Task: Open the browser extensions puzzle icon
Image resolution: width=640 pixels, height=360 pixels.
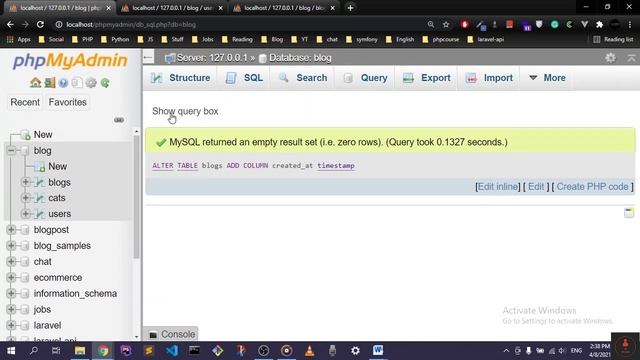Action: (600, 24)
